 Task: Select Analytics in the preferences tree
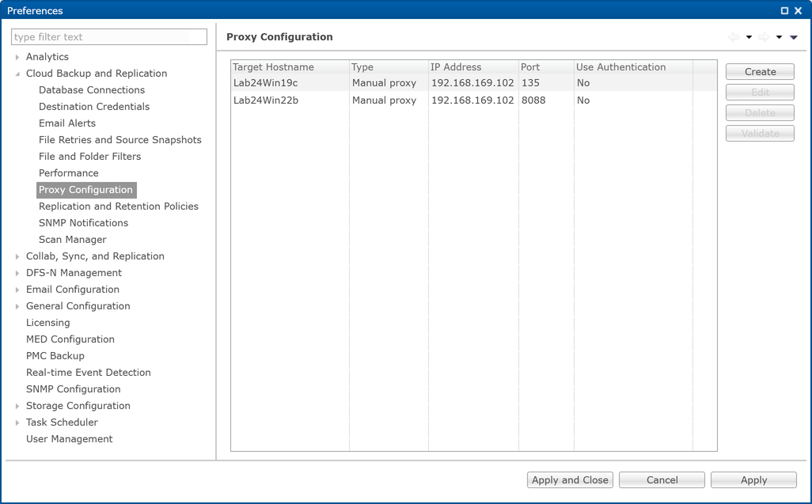47,57
